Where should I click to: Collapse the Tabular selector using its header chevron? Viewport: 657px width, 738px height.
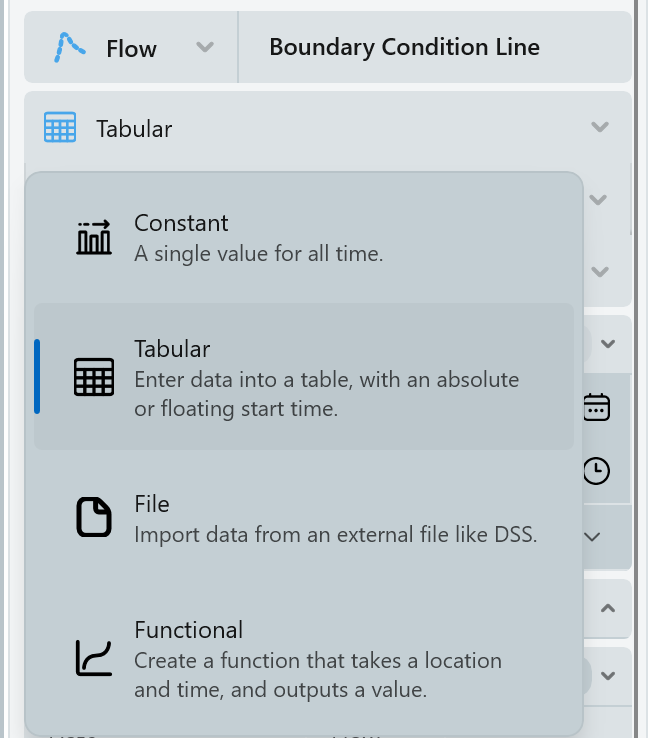pos(600,127)
